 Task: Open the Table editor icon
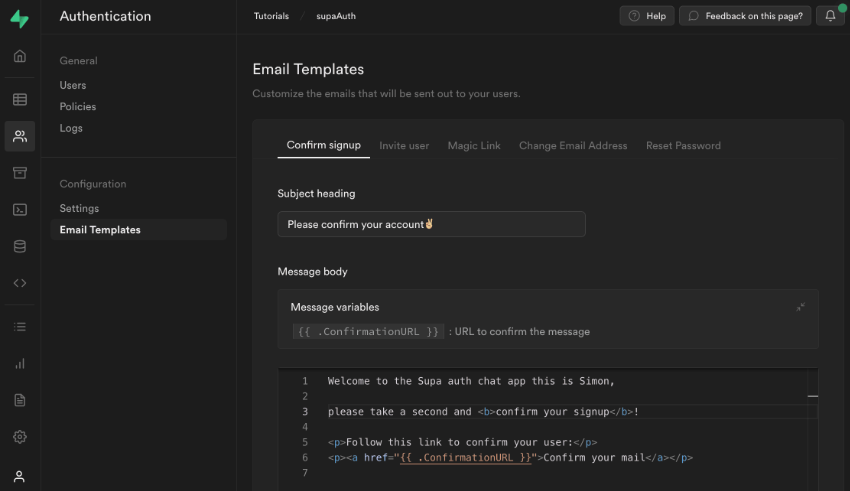point(20,99)
